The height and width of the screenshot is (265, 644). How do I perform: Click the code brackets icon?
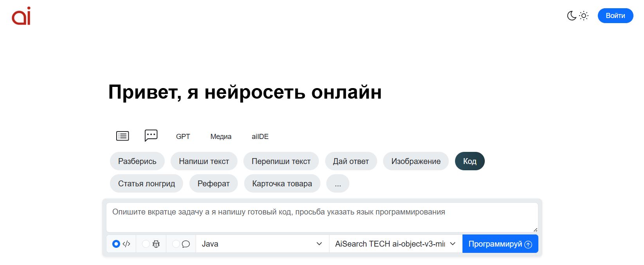126,244
